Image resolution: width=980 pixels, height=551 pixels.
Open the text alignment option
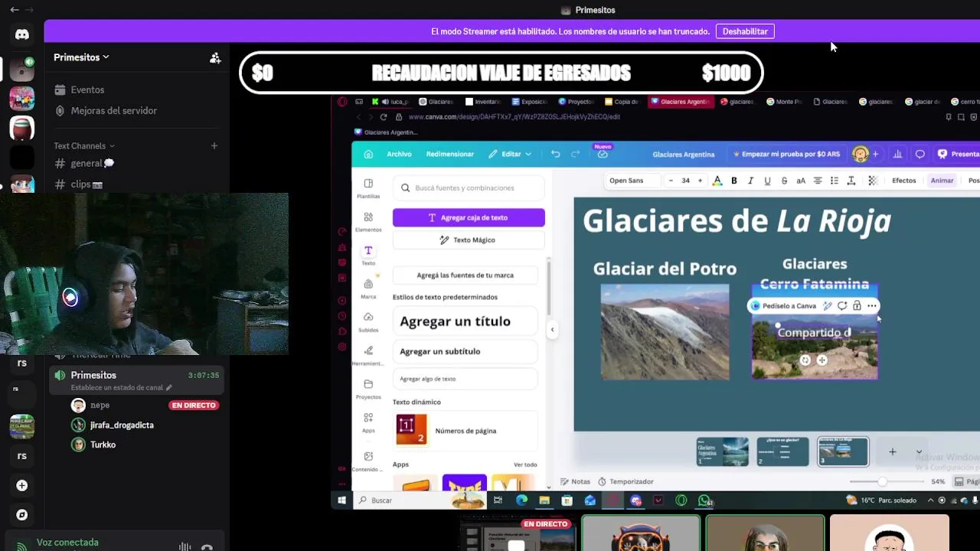coord(818,181)
